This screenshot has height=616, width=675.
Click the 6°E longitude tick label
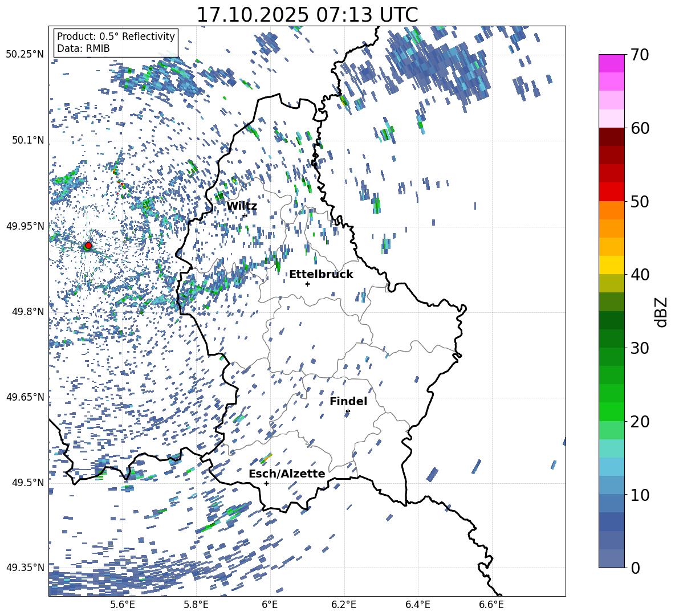[270, 605]
